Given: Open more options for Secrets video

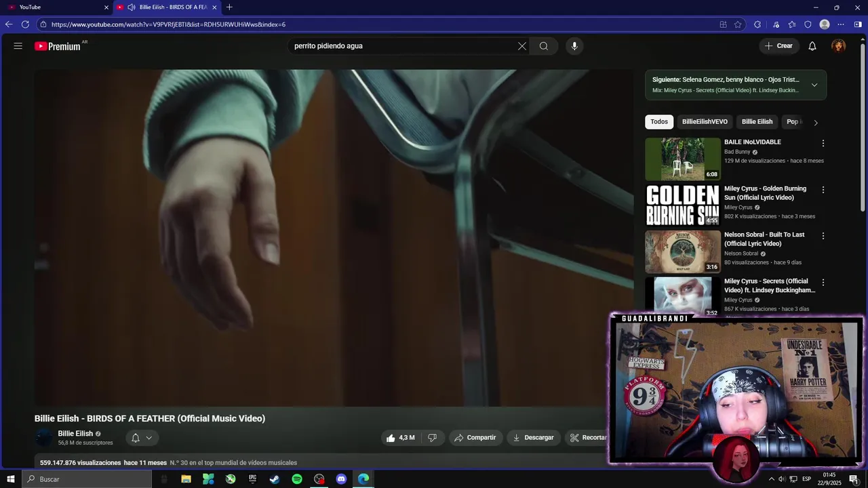Looking at the screenshot, I should pyautogui.click(x=823, y=283).
